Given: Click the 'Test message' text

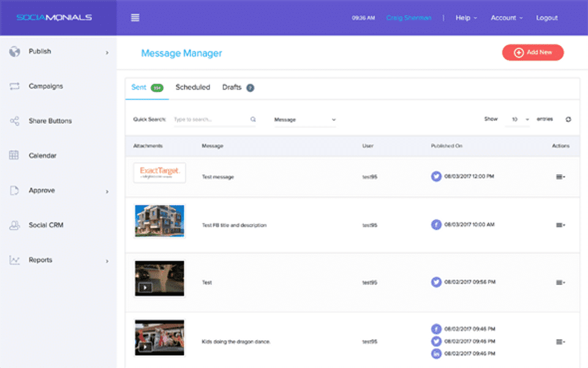Looking at the screenshot, I should coord(218,177).
